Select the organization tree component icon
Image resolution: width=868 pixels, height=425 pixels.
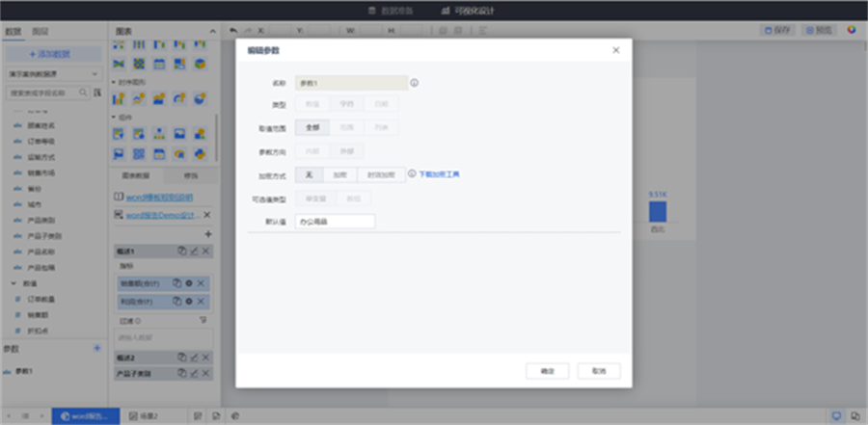tap(159, 134)
